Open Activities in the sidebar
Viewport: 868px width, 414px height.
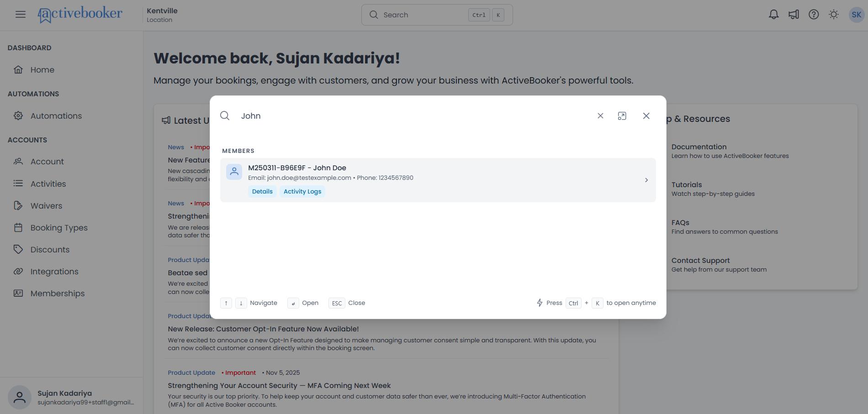point(48,184)
